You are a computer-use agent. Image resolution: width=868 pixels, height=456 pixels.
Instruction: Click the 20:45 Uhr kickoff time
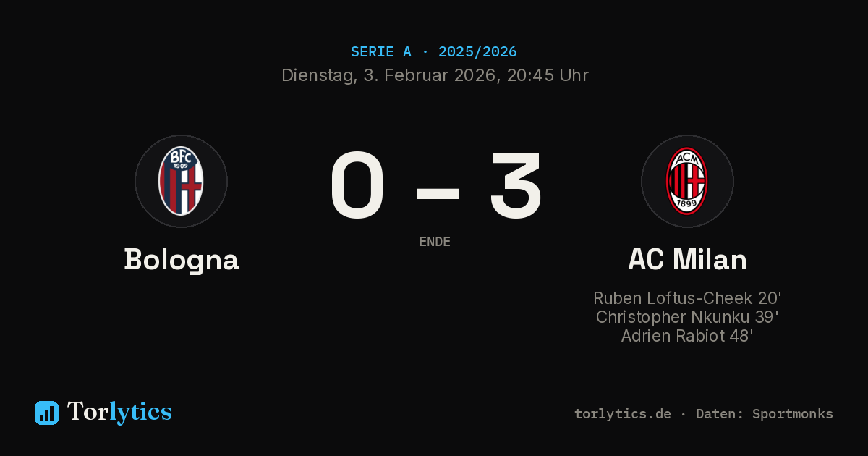[548, 75]
